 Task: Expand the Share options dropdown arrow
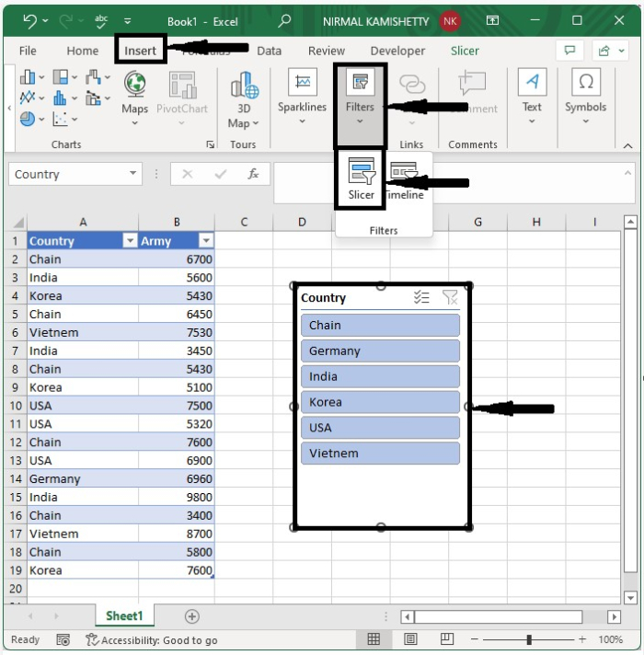click(621, 51)
